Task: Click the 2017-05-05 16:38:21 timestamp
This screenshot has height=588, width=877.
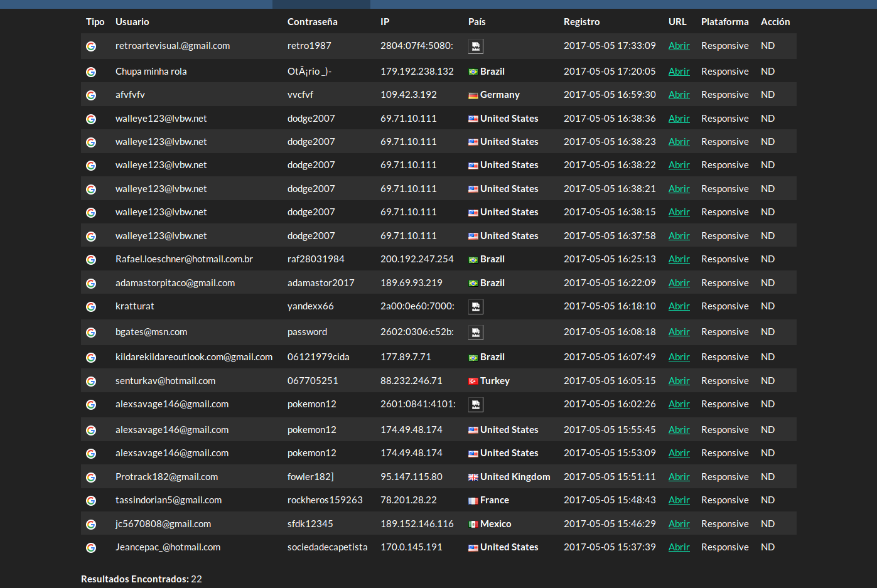Action: (x=610, y=189)
